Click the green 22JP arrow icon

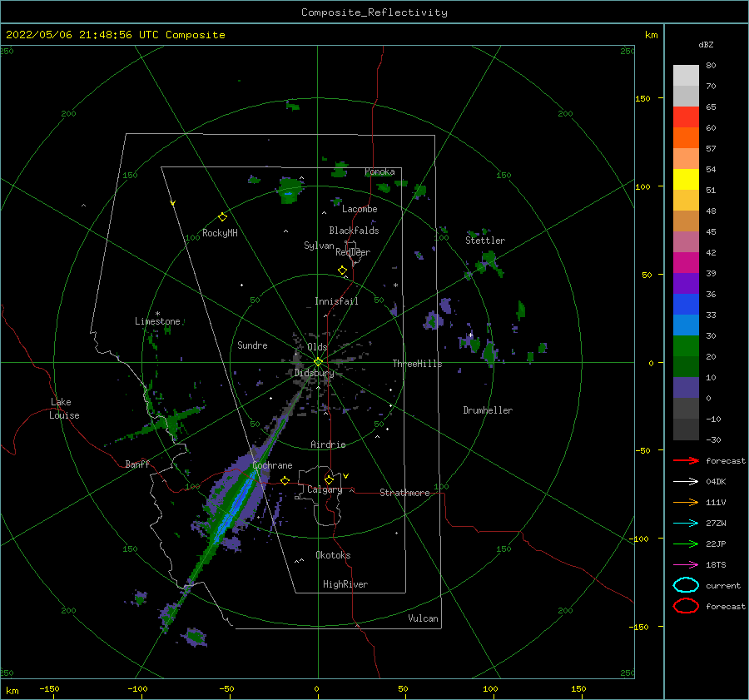(686, 544)
